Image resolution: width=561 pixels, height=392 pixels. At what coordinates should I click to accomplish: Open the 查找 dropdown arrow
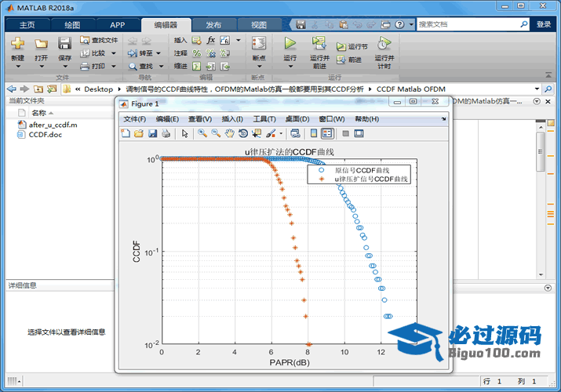[162, 66]
